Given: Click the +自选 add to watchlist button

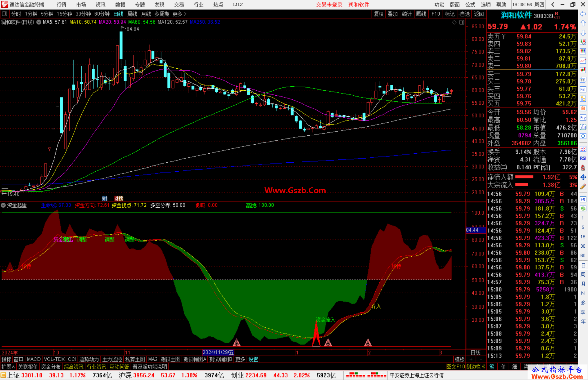Looking at the screenshot, I should point(464,14).
